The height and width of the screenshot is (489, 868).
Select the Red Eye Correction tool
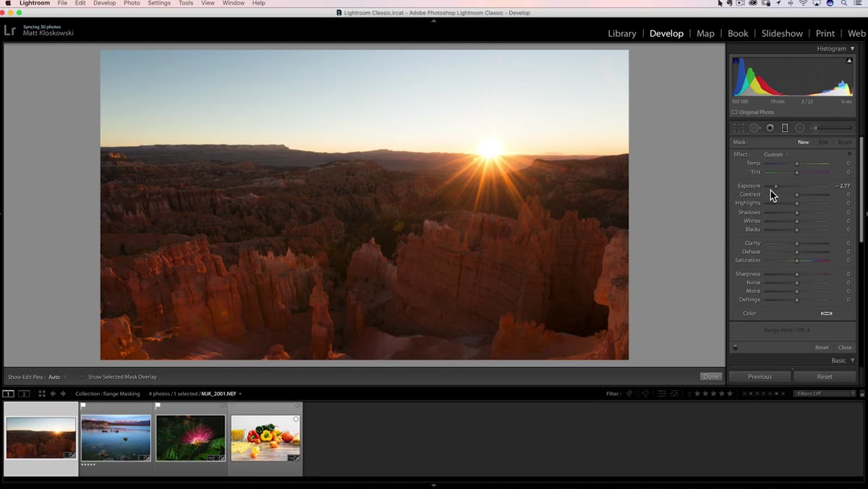[770, 128]
